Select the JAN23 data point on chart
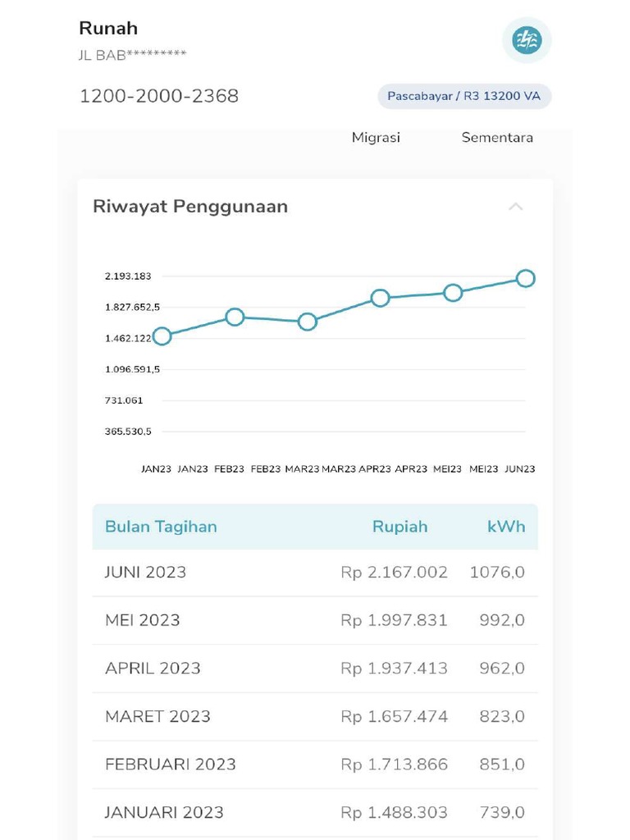Screen dimensions: 630x840 pos(162,336)
